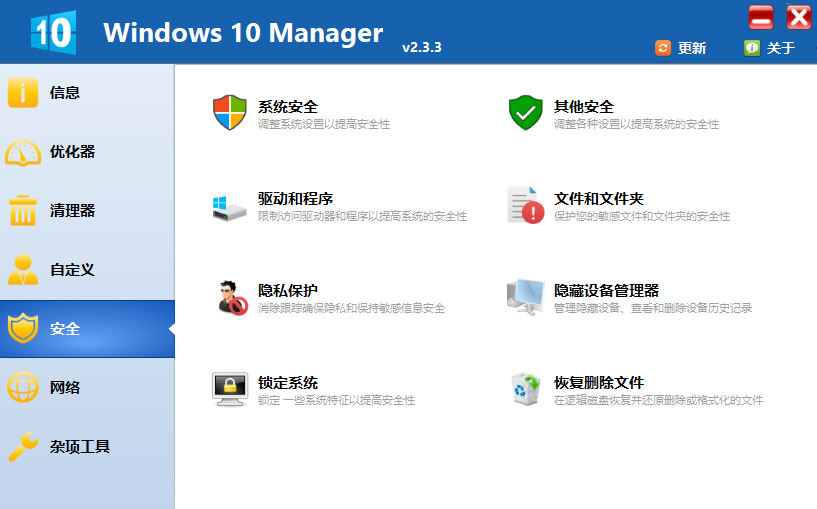Click the 网络 globe icon
The height and width of the screenshot is (509, 817).
[x=23, y=387]
